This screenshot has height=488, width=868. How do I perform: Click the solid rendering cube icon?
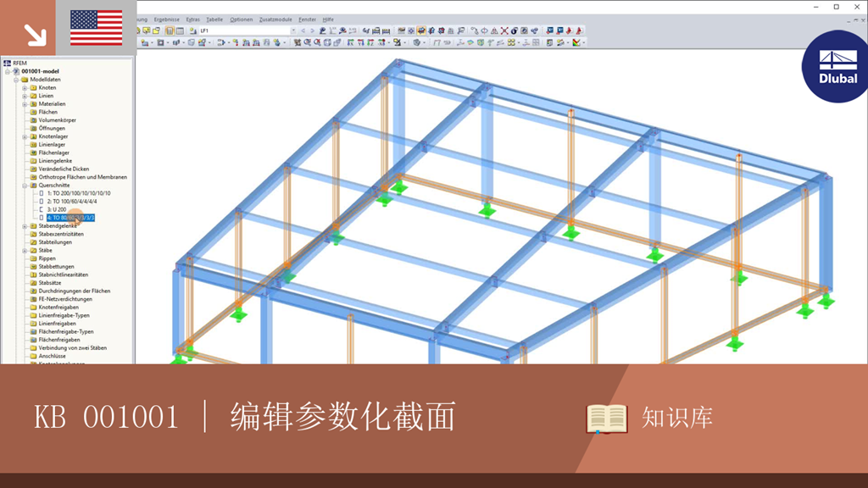417,42
